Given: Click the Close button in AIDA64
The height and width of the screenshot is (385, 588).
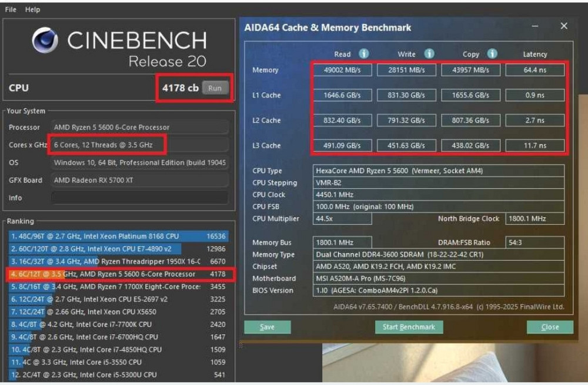Looking at the screenshot, I should point(550,327).
